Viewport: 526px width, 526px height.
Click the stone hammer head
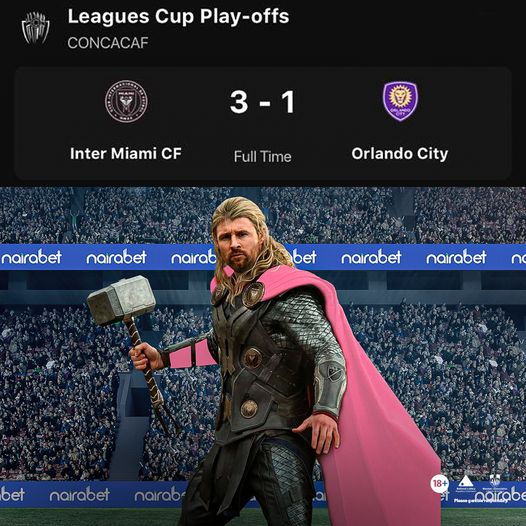pos(121,300)
